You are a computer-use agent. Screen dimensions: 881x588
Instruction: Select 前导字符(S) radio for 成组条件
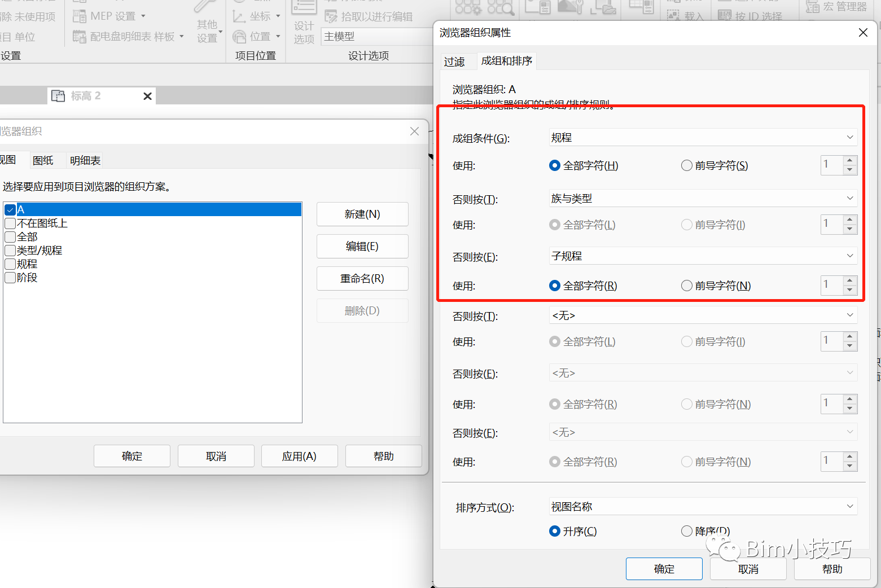687,165
